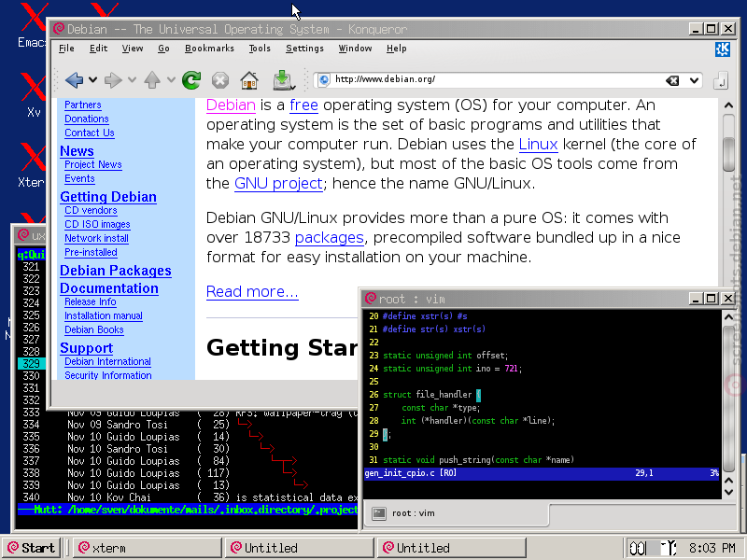747x560 pixels.
Task: Open the Events sidebar link
Action: point(79,178)
